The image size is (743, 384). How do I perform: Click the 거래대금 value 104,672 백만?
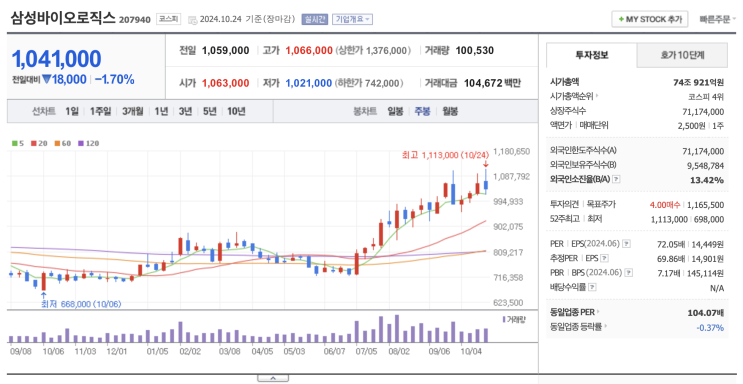pos(492,83)
